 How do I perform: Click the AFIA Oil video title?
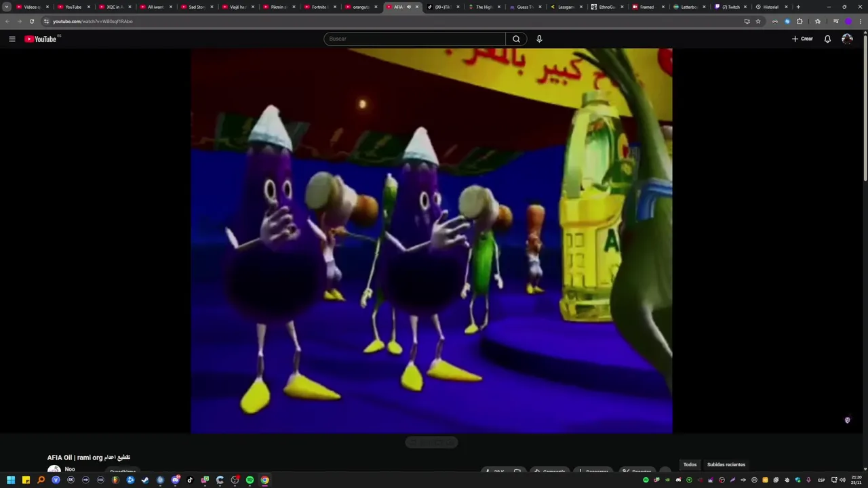pos(88,457)
